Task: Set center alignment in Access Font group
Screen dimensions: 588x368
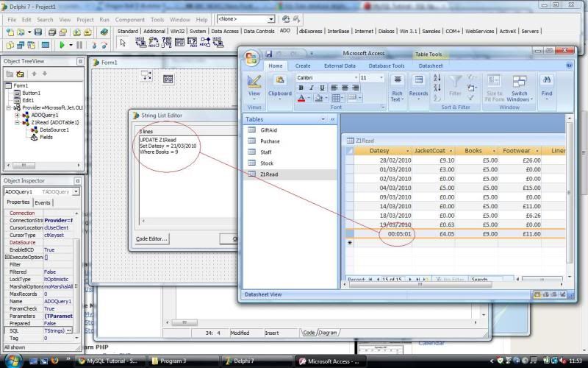Action: click(345, 88)
